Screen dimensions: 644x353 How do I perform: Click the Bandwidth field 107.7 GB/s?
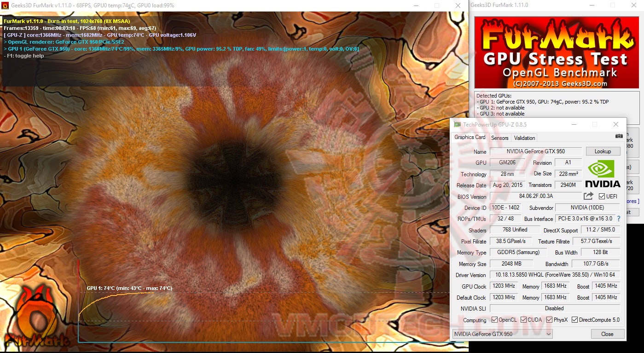click(596, 264)
